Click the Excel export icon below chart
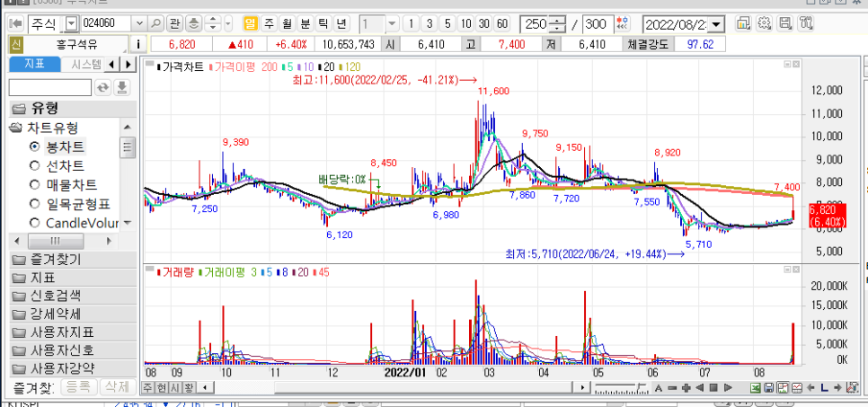868x407 pixels. [x=755, y=387]
